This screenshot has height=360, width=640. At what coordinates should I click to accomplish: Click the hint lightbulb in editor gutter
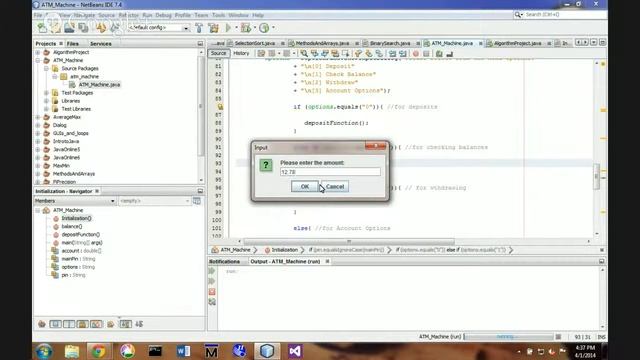point(220,107)
